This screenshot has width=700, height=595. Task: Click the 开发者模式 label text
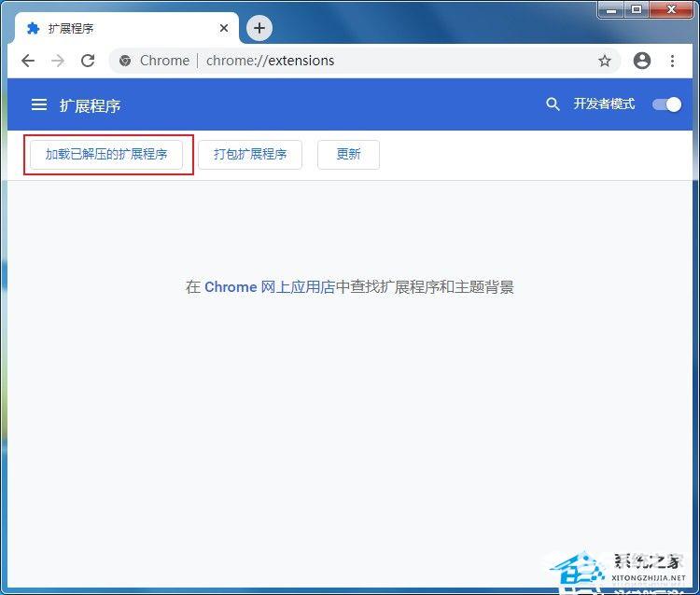(x=604, y=104)
